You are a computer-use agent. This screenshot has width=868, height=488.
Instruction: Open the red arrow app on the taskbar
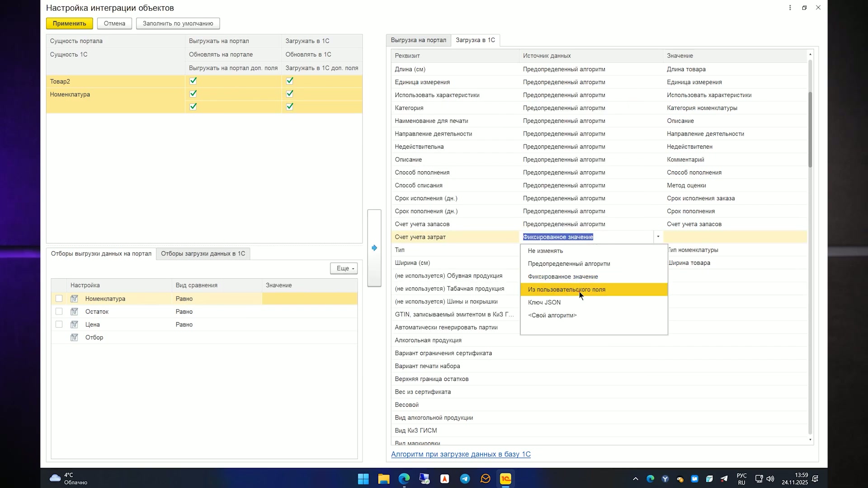(x=445, y=479)
